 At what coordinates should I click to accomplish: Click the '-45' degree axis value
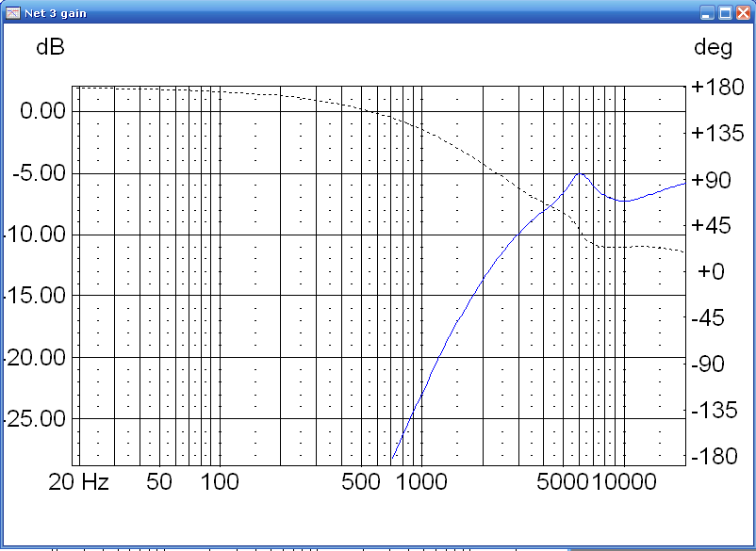708,318
